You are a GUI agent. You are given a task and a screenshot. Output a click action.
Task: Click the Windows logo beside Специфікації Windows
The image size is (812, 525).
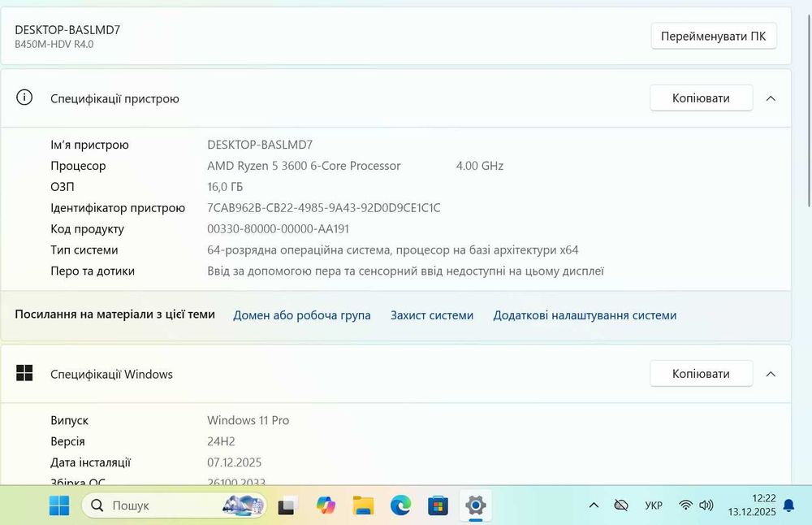click(24, 373)
